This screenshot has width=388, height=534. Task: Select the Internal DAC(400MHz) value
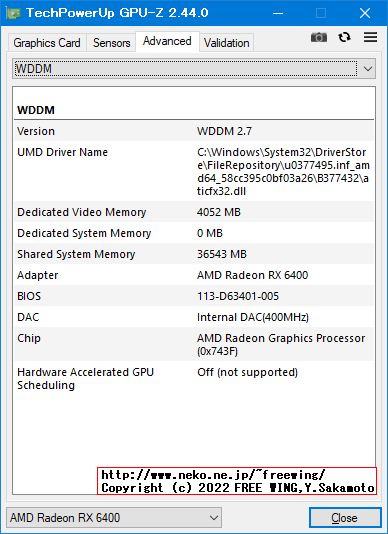pyautogui.click(x=253, y=317)
